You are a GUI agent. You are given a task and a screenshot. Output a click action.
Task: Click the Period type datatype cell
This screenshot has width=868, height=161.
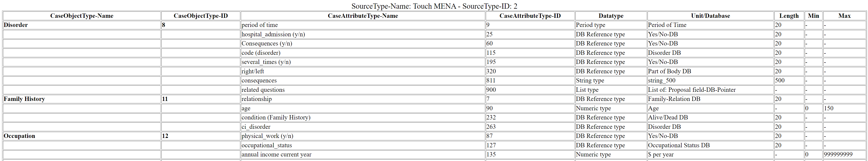click(x=611, y=25)
